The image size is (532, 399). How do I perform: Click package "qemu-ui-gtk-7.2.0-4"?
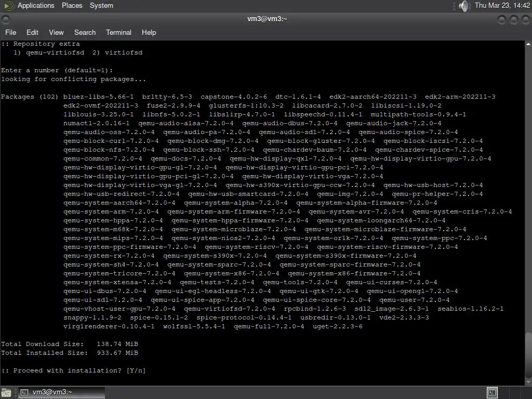[318, 291]
